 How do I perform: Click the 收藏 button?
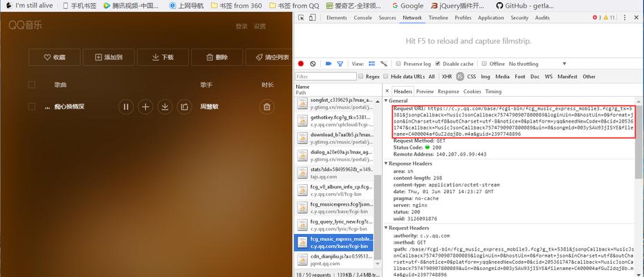(54, 57)
